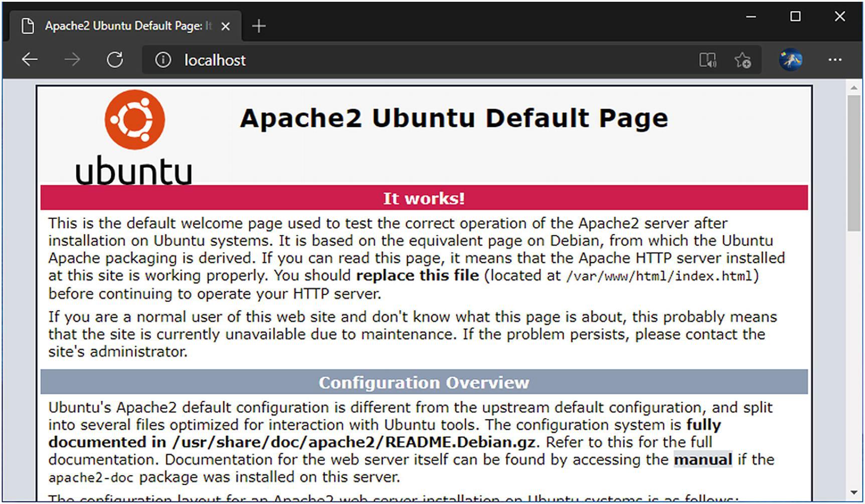Close the browser window
Viewport: 865px width, 504px height.
pos(840,17)
